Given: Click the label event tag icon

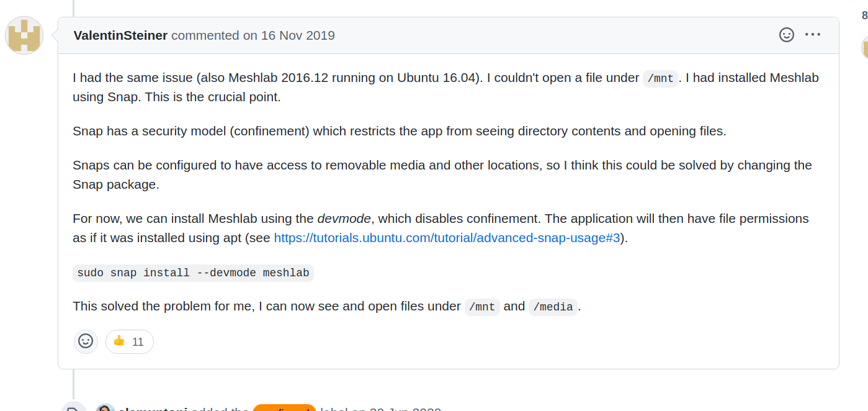Looking at the screenshot, I should tap(73, 408).
